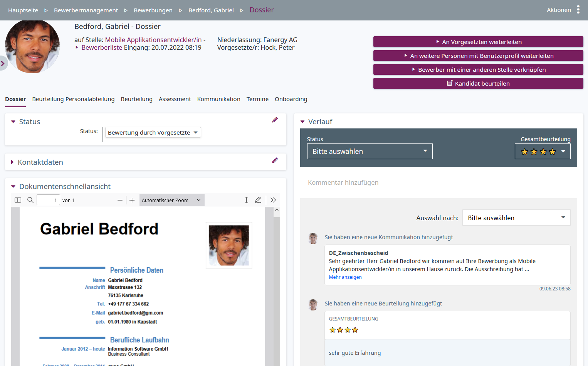Screen dimensions: 588x366
Task: Open more tools double-arrow in viewer
Action: coord(273,200)
